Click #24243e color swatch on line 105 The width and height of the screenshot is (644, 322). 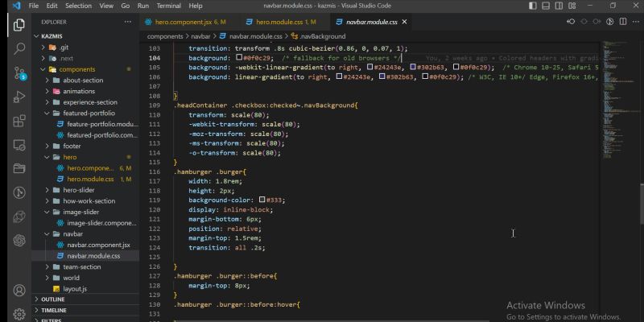(369, 67)
